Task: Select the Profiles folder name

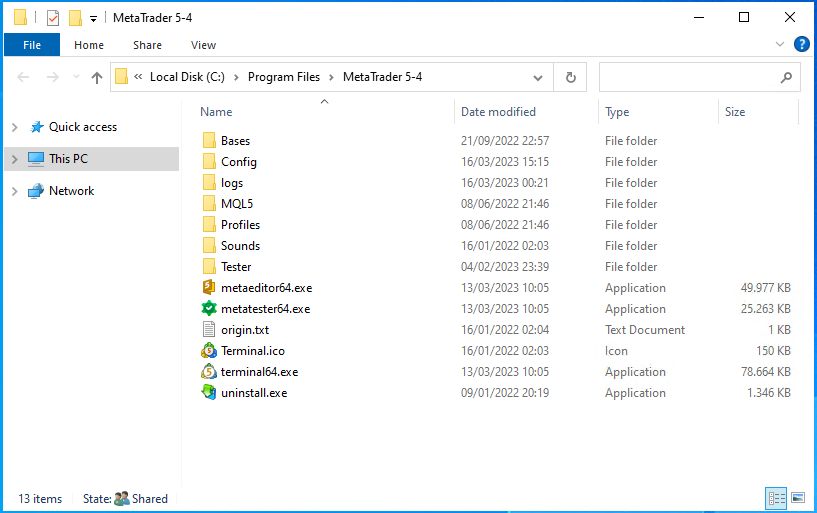Action: point(240,225)
